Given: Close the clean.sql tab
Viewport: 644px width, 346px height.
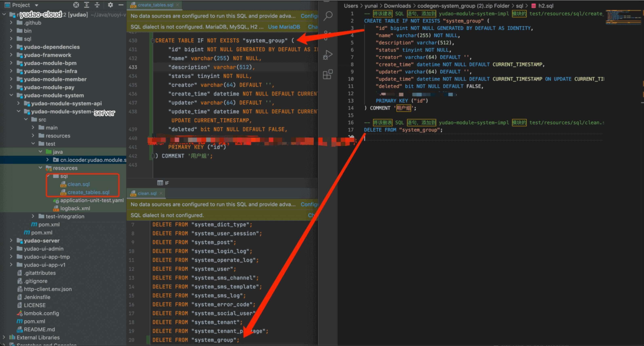Looking at the screenshot, I should coord(161,193).
